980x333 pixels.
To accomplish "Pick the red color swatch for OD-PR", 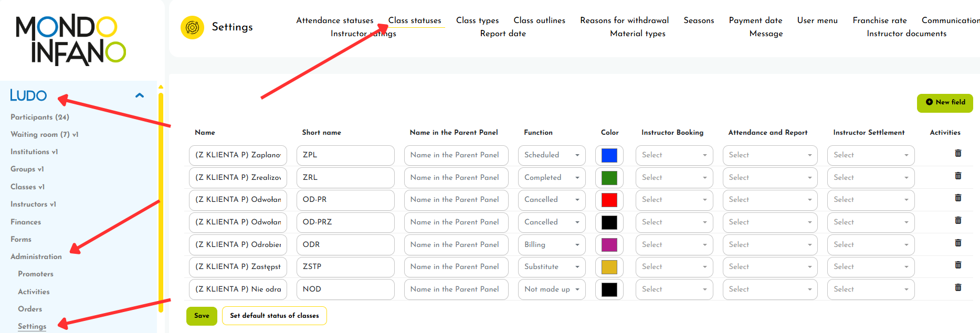I will (x=609, y=200).
